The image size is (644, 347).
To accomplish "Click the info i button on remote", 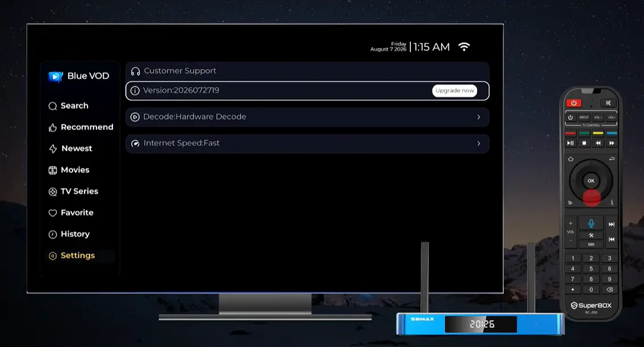I will [x=612, y=202].
